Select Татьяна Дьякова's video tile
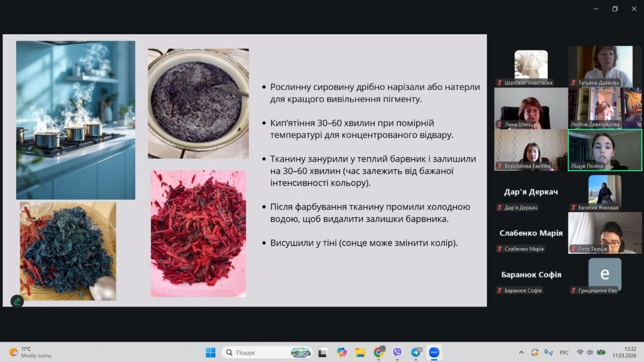644x362 pixels. (x=605, y=66)
